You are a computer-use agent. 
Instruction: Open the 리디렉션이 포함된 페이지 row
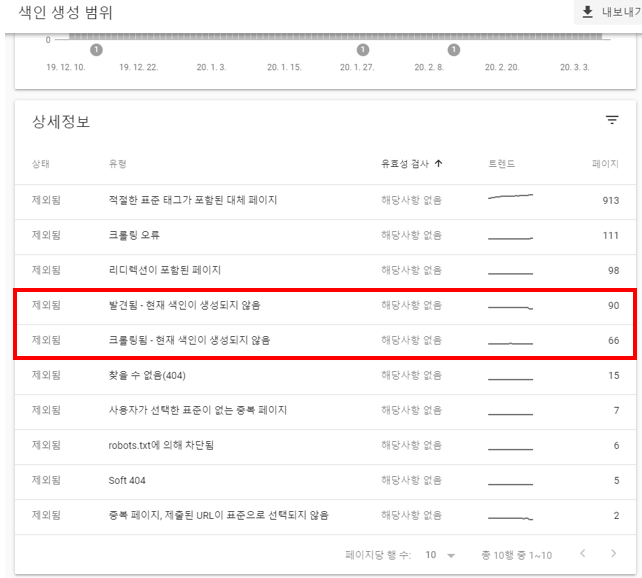325,270
